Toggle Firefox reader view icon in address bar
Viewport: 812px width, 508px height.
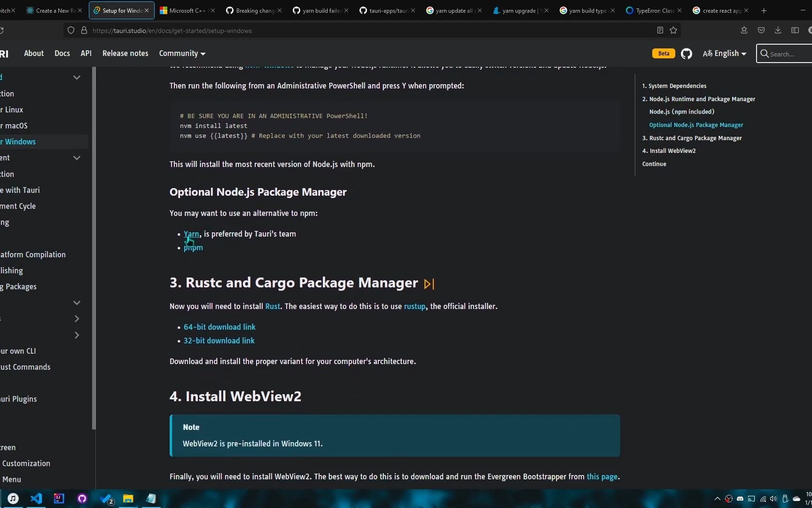pyautogui.click(x=660, y=31)
